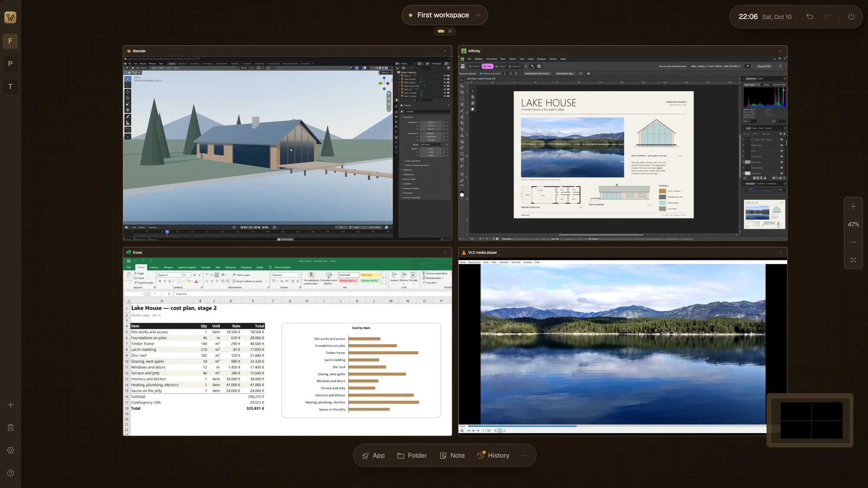The image size is (868, 488).
Task: Hide the Triple glazing layer in Affinity
Action: coord(782,167)
